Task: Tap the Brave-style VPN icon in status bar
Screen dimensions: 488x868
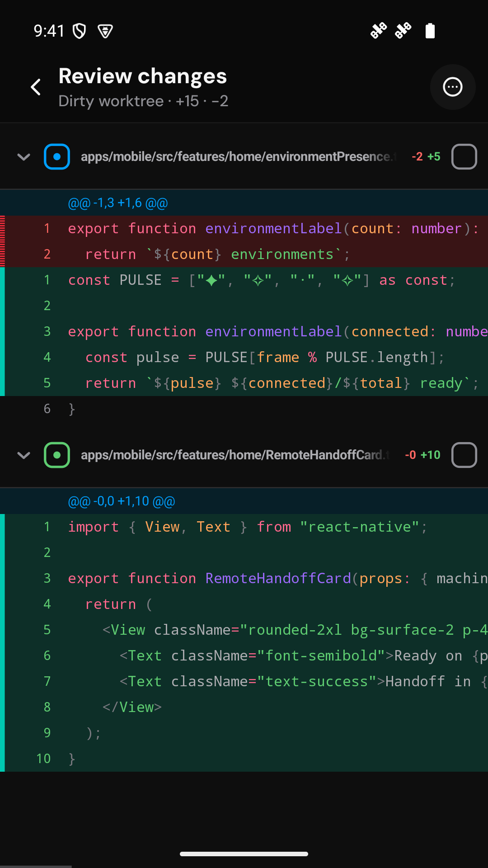Action: tap(105, 31)
